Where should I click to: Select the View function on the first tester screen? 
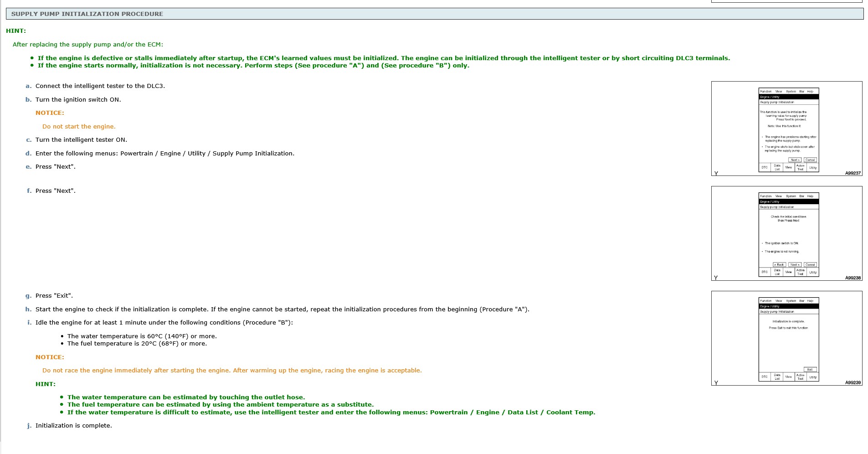click(789, 168)
